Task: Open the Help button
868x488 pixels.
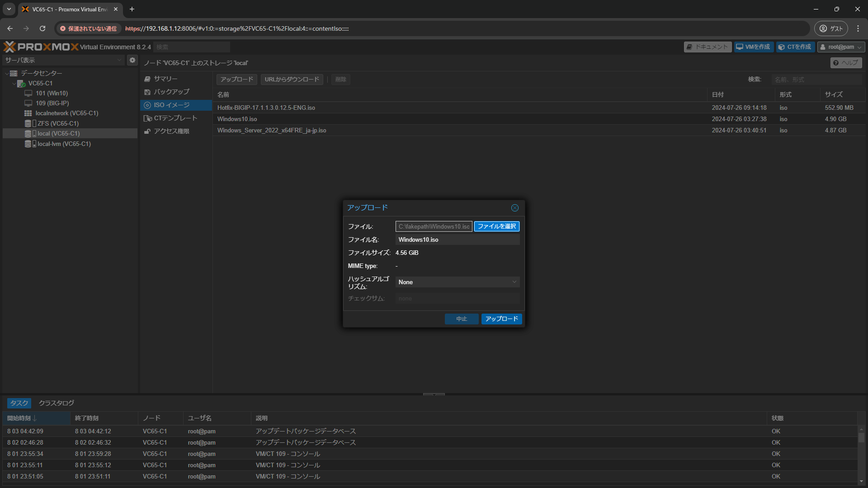Action: point(846,63)
